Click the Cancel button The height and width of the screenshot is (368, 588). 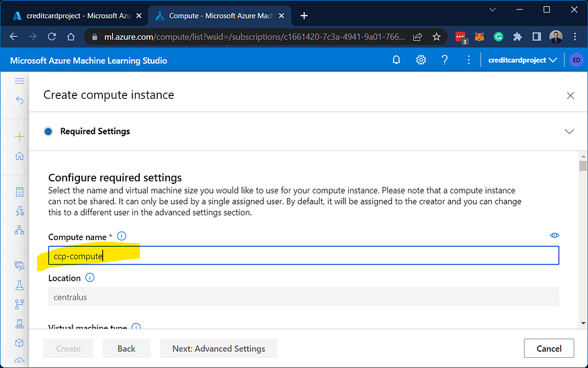coord(549,349)
